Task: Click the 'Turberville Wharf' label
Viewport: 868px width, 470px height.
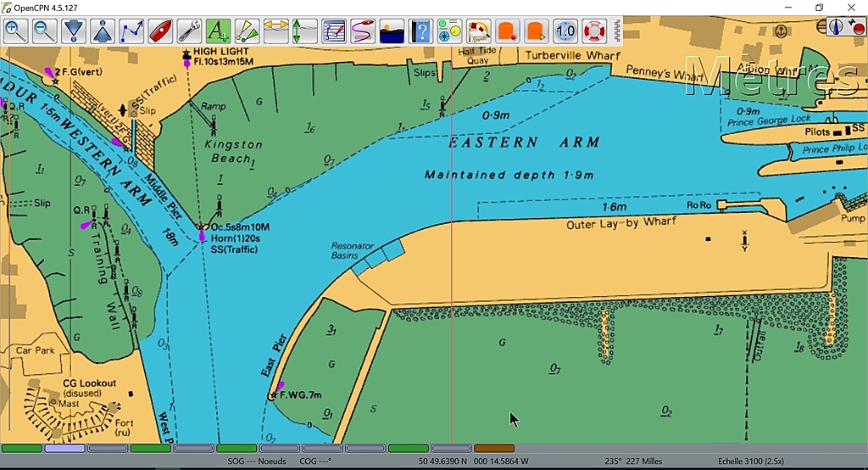Action: (572, 55)
